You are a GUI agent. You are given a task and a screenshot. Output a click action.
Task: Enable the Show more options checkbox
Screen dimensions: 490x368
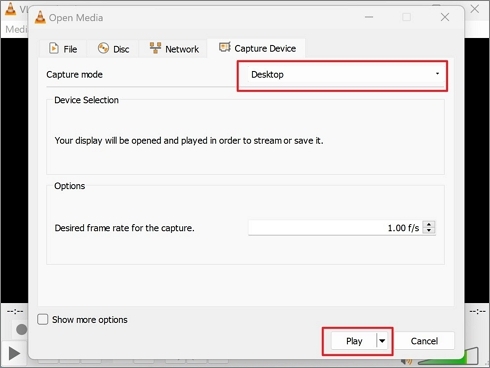click(43, 319)
